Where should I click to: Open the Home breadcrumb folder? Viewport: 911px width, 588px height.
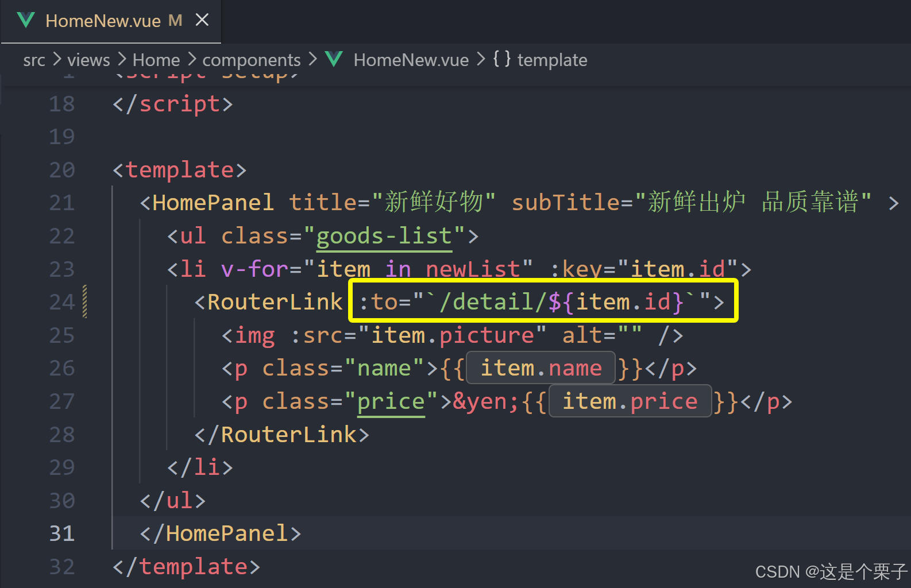[156, 60]
